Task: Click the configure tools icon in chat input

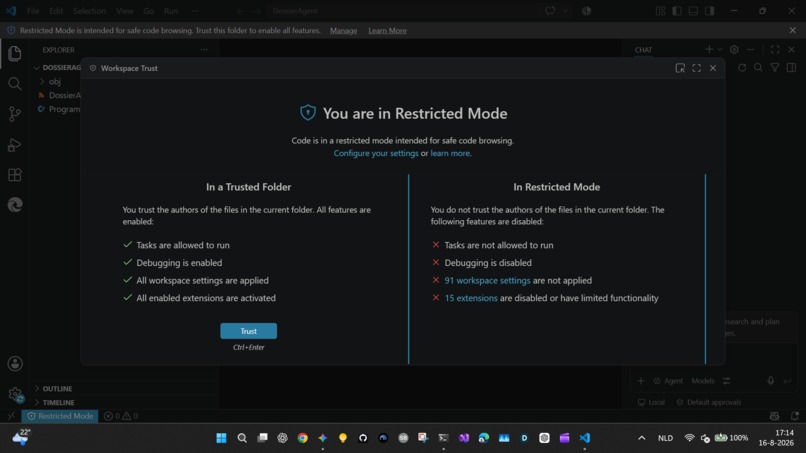Action: (x=726, y=381)
